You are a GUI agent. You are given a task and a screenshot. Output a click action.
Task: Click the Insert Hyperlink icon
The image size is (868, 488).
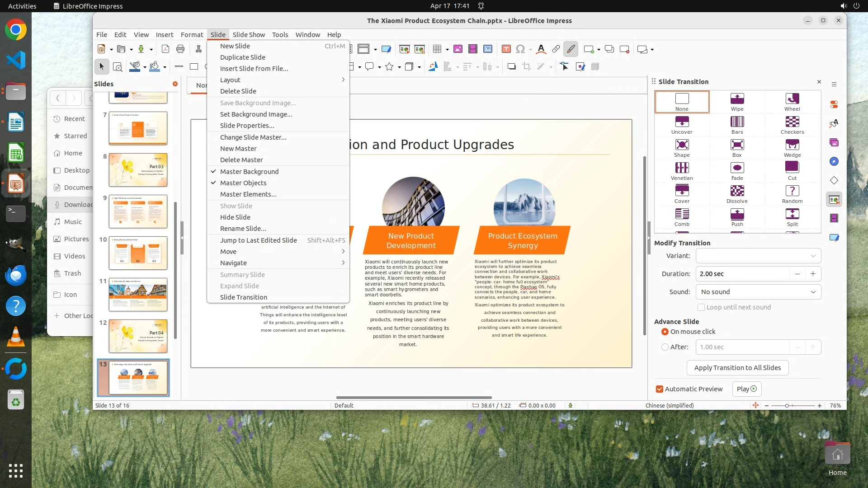[556, 49]
